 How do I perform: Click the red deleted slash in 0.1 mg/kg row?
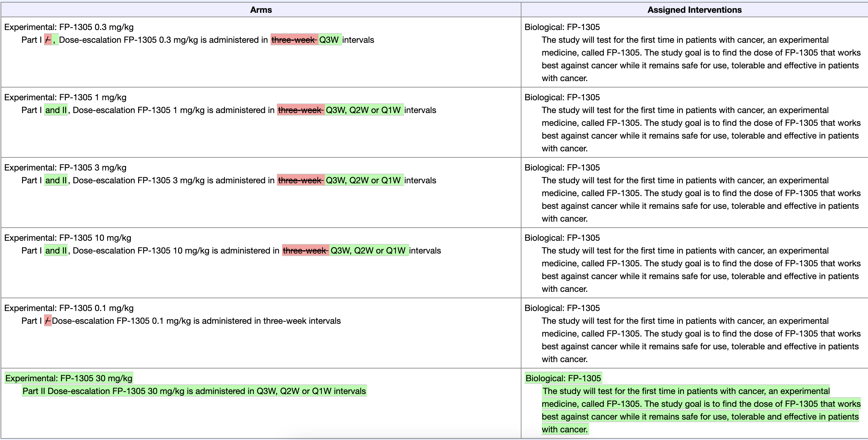click(48, 321)
